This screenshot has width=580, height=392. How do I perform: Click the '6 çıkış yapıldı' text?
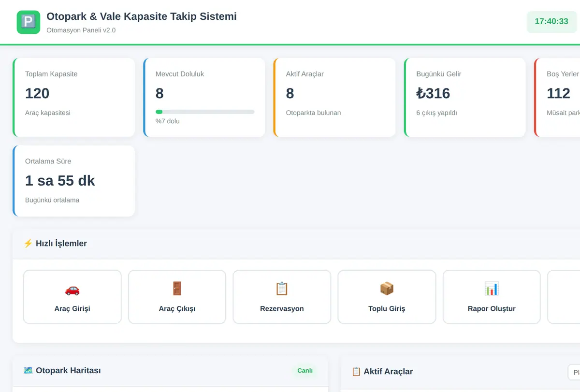pos(436,113)
